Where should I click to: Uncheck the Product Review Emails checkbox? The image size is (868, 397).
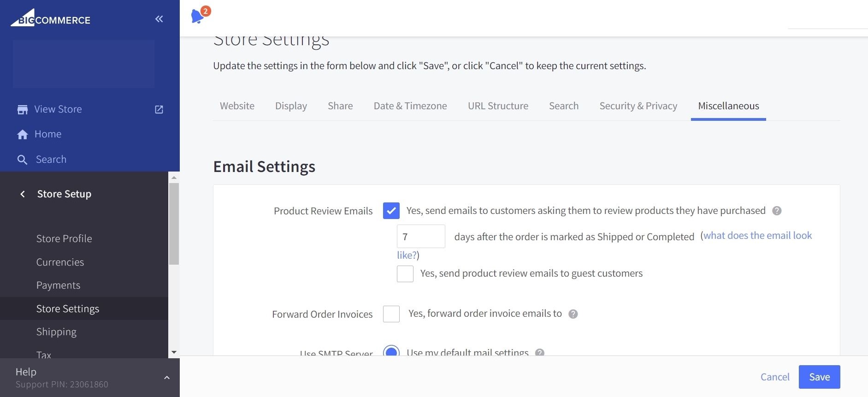[x=391, y=211]
